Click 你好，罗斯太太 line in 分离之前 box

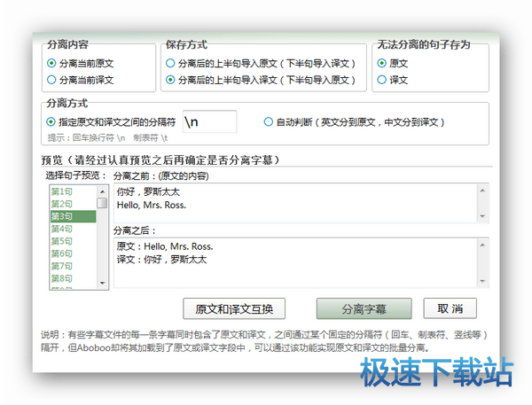(x=148, y=192)
